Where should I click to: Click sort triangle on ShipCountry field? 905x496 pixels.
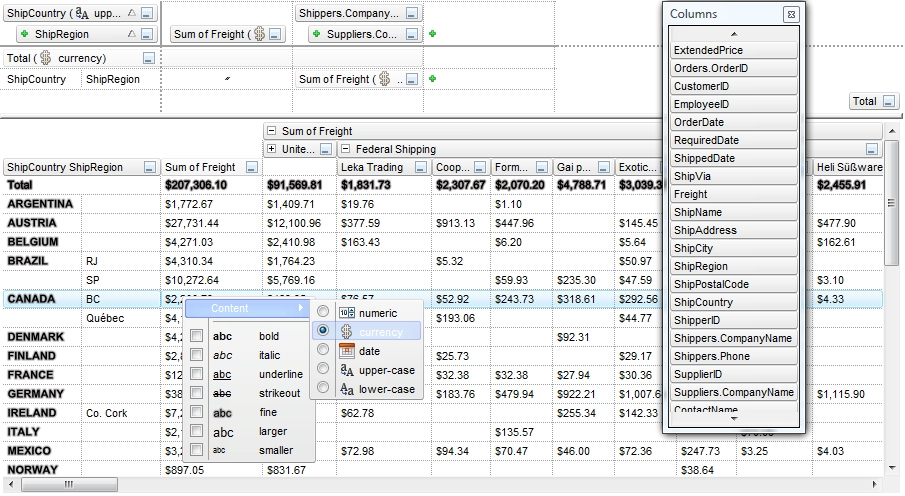pyautogui.click(x=132, y=14)
